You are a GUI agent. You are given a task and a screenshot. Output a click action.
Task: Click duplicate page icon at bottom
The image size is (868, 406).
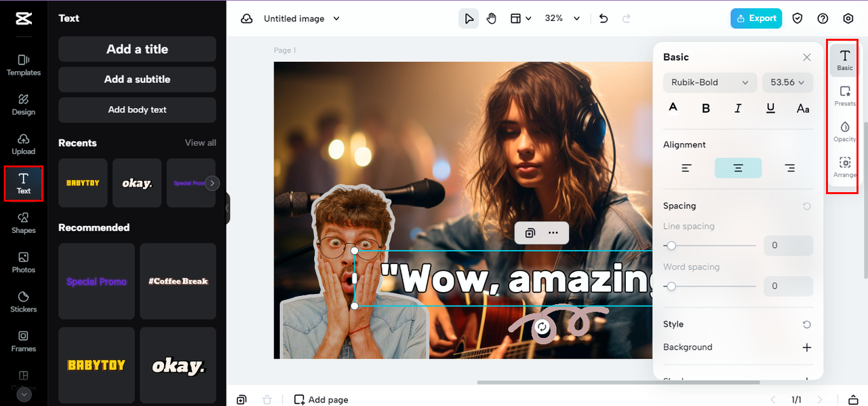click(x=241, y=400)
